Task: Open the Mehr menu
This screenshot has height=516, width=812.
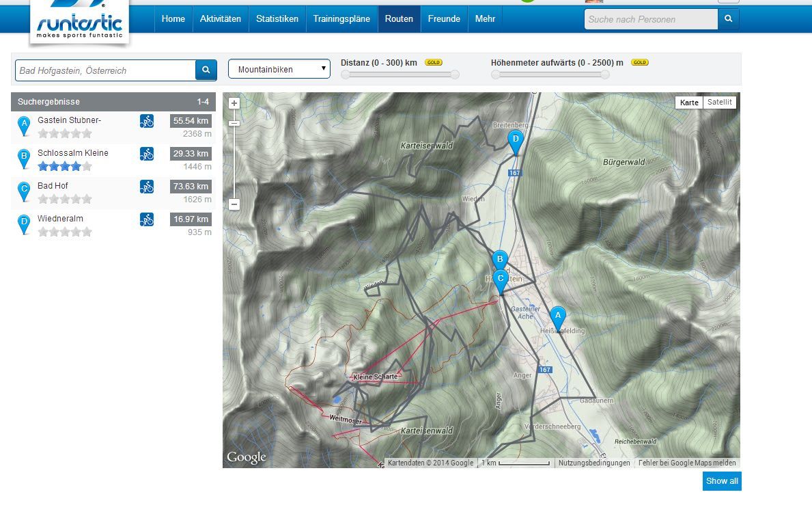Action: pos(485,19)
